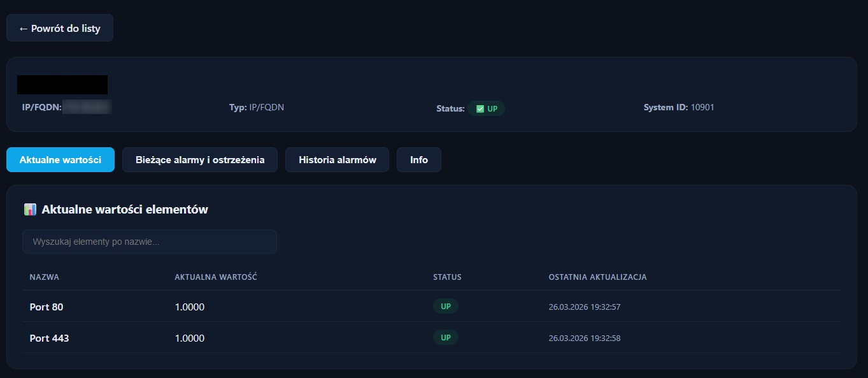The height and width of the screenshot is (378, 868).
Task: Click the System ID 10901 text
Action: pyautogui.click(x=679, y=107)
